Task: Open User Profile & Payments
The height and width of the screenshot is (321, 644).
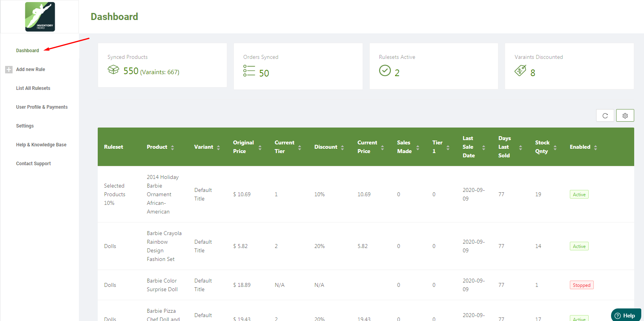Action: (x=42, y=107)
